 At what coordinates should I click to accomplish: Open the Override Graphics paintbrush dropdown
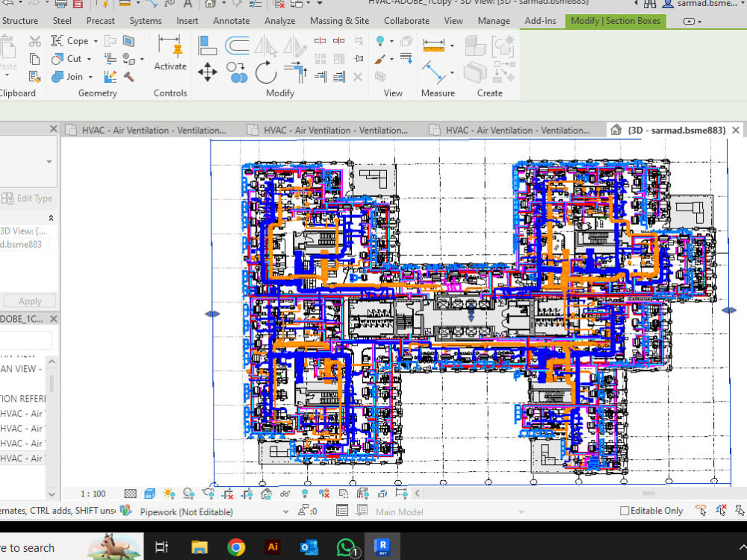click(391, 60)
